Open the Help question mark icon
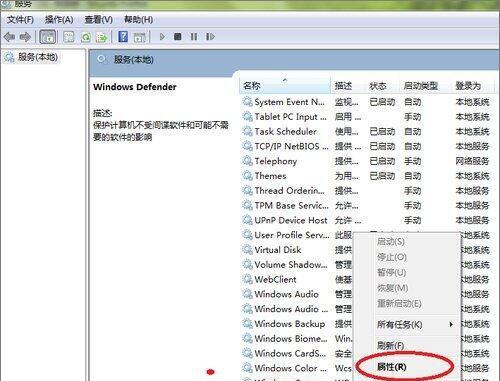Screen dimensions: 500x381 pos(123,36)
